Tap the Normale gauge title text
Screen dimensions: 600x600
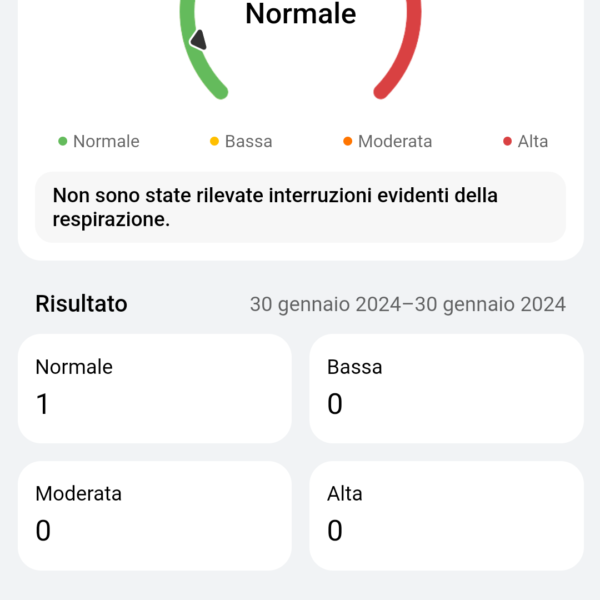(x=301, y=14)
